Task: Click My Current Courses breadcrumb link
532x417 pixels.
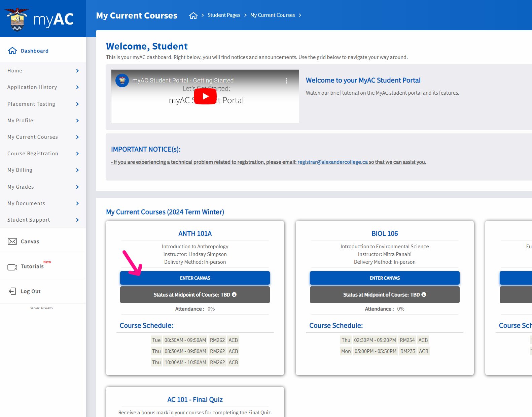Action: (x=273, y=15)
